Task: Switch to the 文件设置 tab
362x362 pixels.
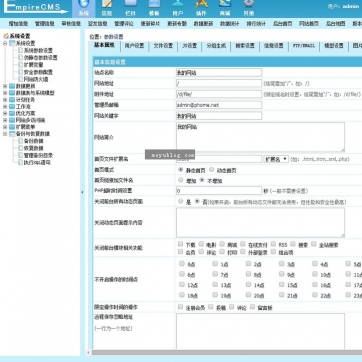Action: tap(163, 46)
